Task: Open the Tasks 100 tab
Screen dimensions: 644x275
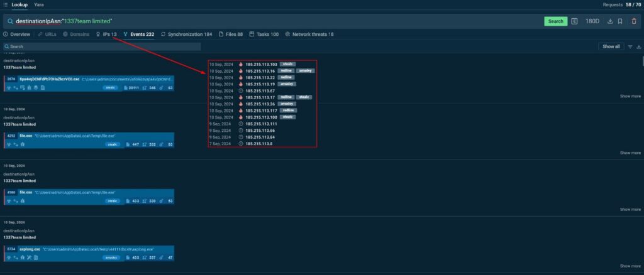Action: [x=264, y=35]
